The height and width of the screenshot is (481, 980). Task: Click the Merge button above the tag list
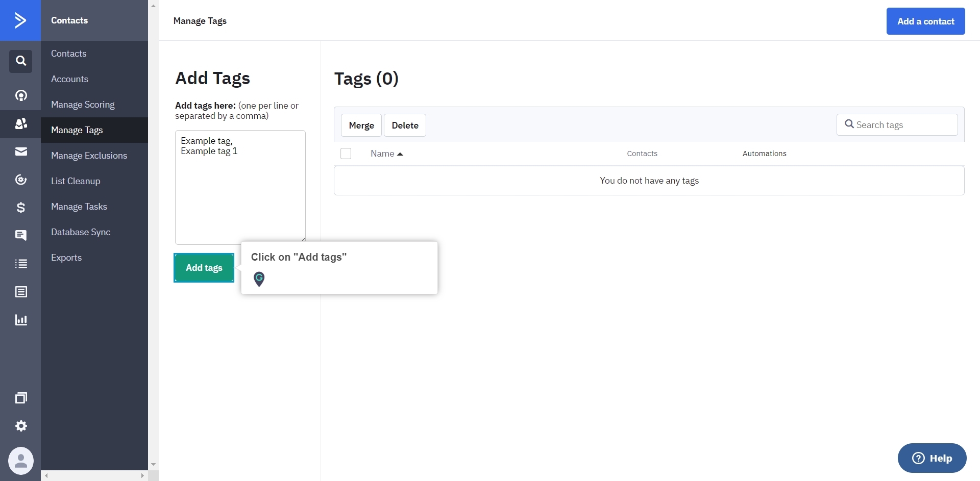pos(361,125)
